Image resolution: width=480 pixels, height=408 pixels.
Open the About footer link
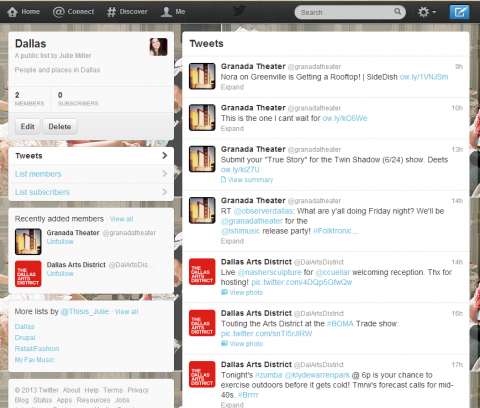72,390
